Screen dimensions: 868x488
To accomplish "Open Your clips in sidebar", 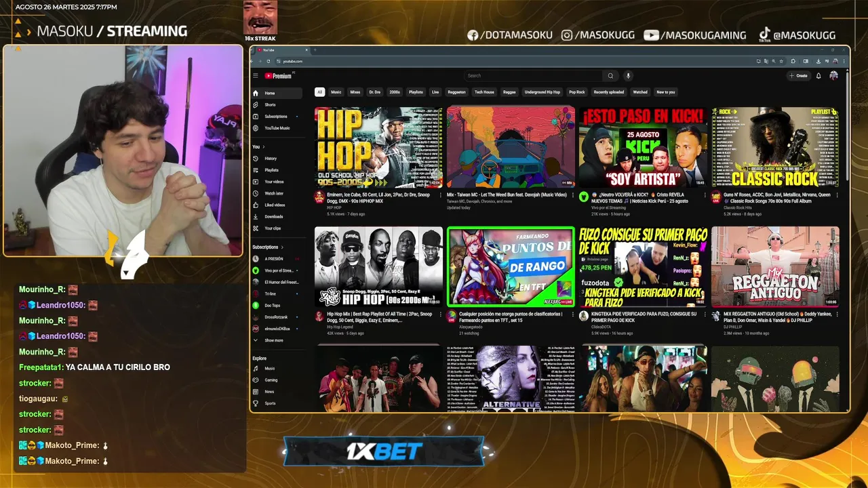I will (x=277, y=228).
